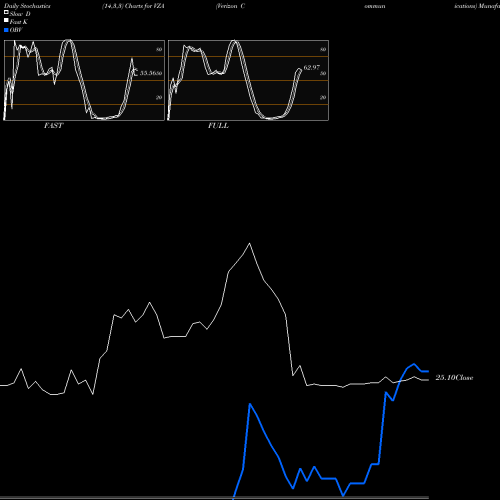Screen dimensions: 500x500
Task: Click the '(14,3,3) Charts for VZA' text
Action: (133, 6)
